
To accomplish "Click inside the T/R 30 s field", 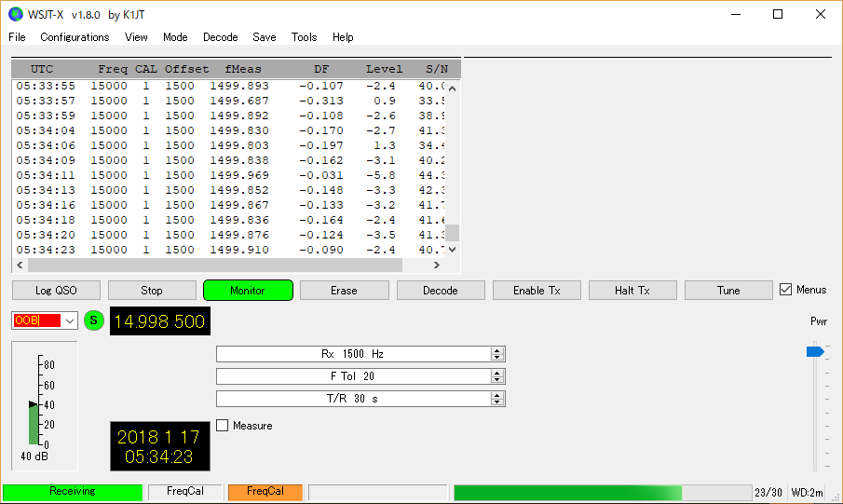I will [353, 399].
